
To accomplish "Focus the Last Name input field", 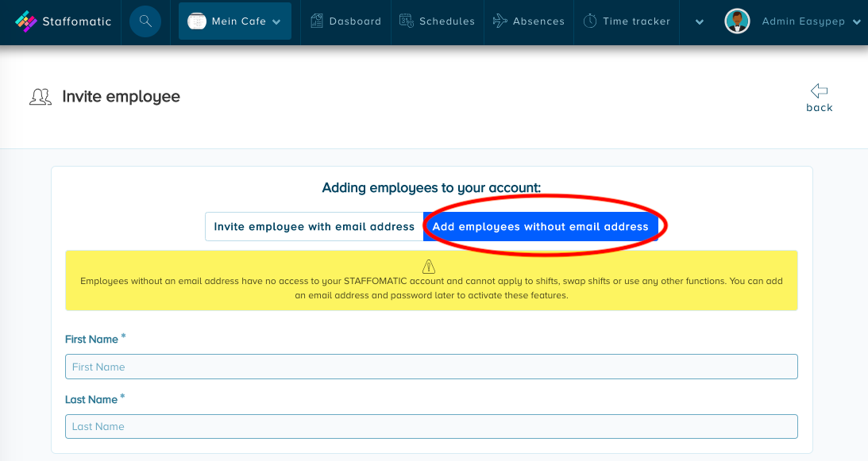I will tap(431, 426).
